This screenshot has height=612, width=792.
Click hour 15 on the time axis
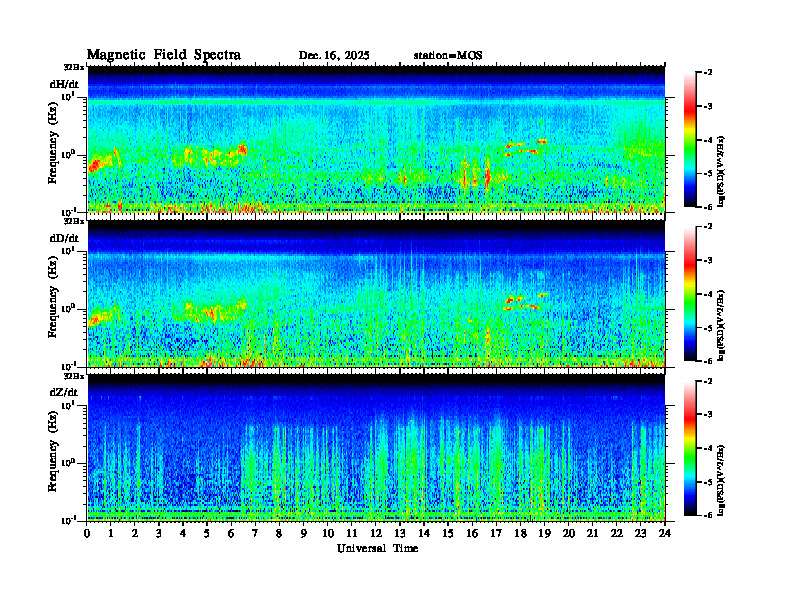[x=448, y=533]
